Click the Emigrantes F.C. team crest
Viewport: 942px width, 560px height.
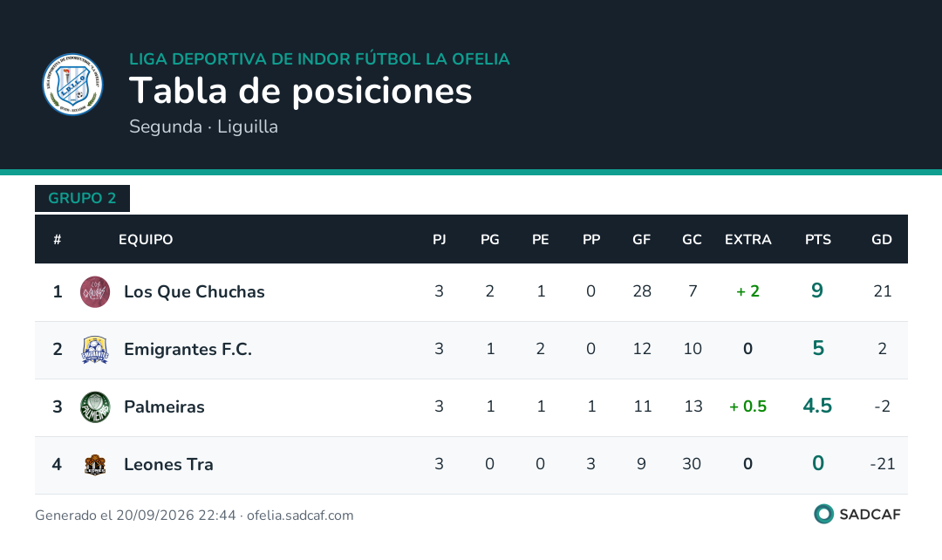(x=95, y=350)
